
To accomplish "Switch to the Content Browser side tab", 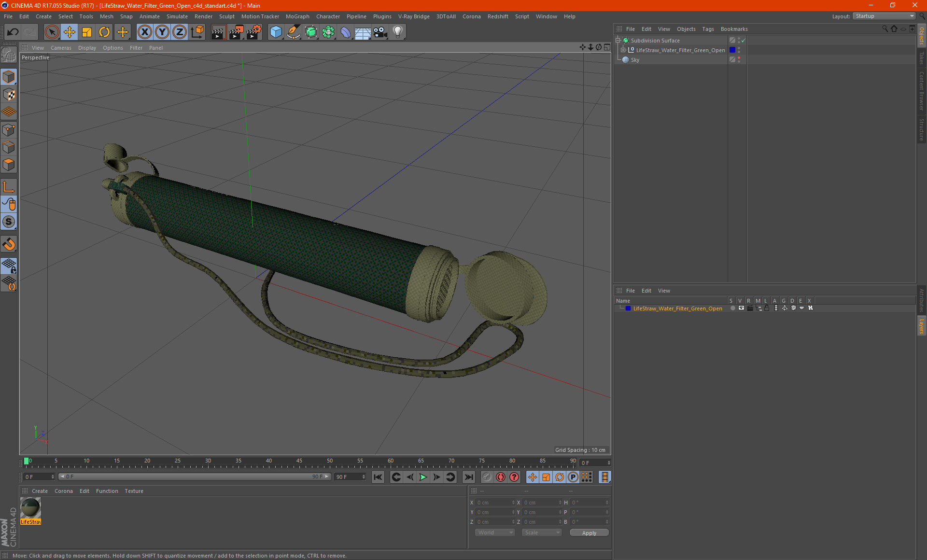I will 922,91.
